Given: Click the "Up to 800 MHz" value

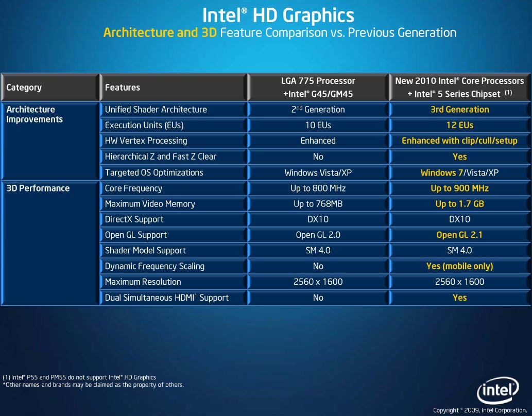Looking at the screenshot, I should [x=318, y=188].
